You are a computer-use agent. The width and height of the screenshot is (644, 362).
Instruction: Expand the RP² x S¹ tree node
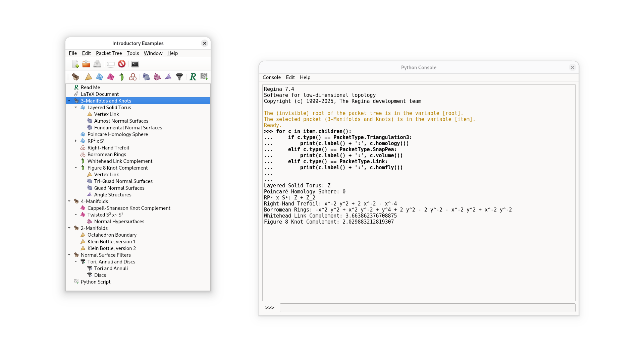76,141
